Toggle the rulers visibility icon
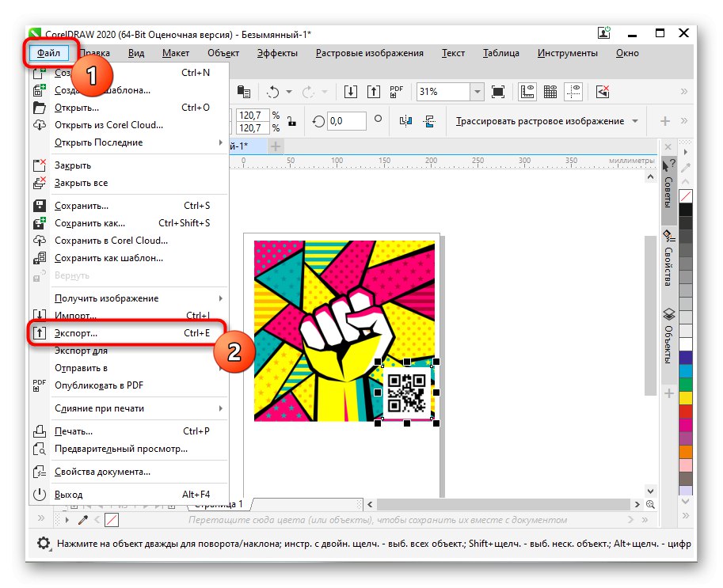The width and height of the screenshot is (723, 588). pos(526,91)
